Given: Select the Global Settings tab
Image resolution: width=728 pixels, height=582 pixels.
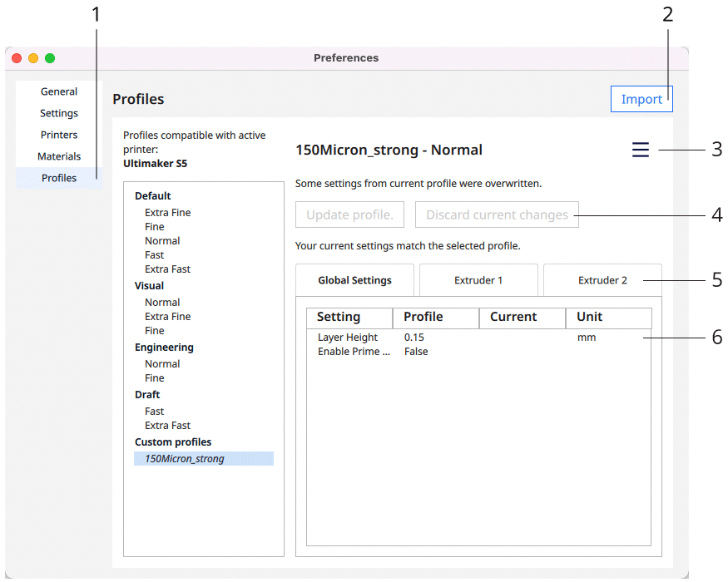Looking at the screenshot, I should pos(354,280).
